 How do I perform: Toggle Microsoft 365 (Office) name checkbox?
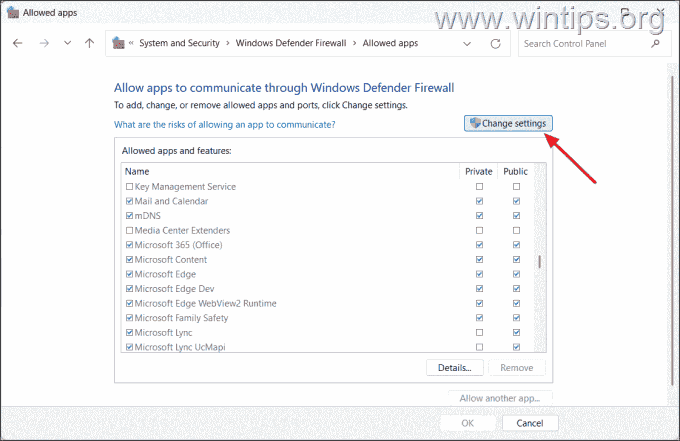click(129, 245)
